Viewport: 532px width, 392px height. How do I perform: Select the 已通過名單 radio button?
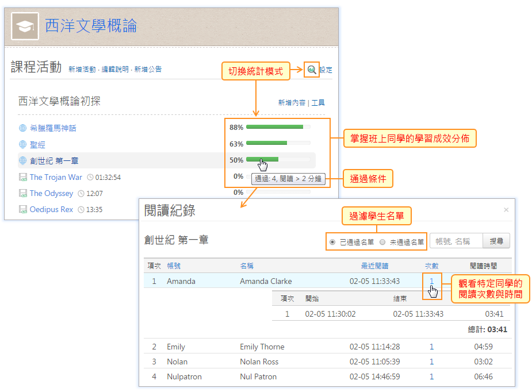332,242
